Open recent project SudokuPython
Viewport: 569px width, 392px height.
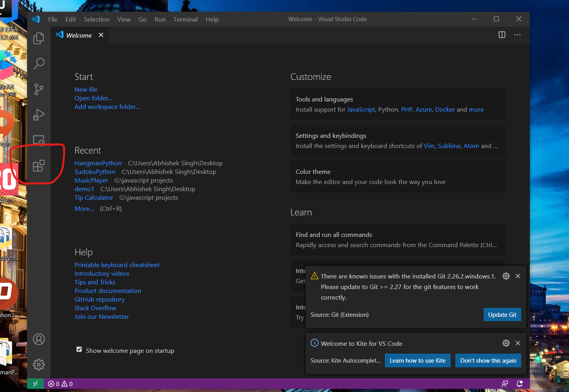tap(95, 172)
